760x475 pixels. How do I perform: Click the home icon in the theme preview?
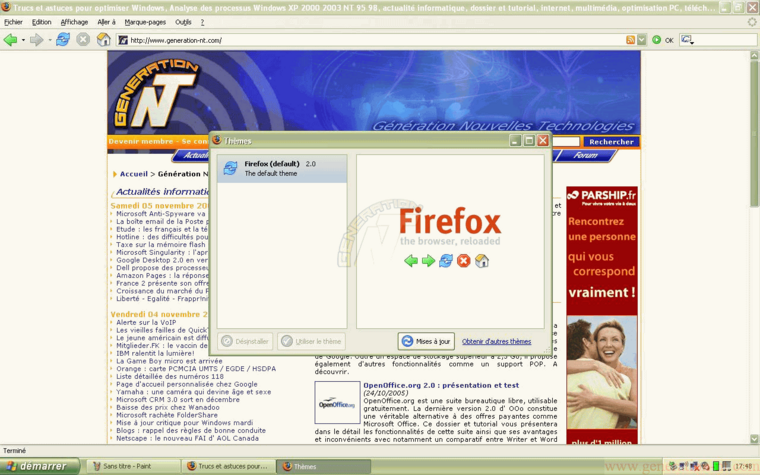click(482, 261)
